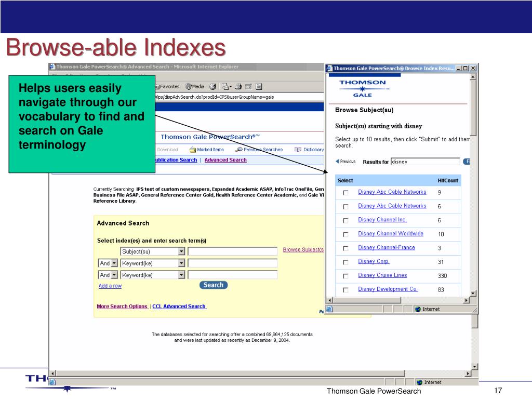Print the page using toolbar printer icon

click(x=238, y=87)
